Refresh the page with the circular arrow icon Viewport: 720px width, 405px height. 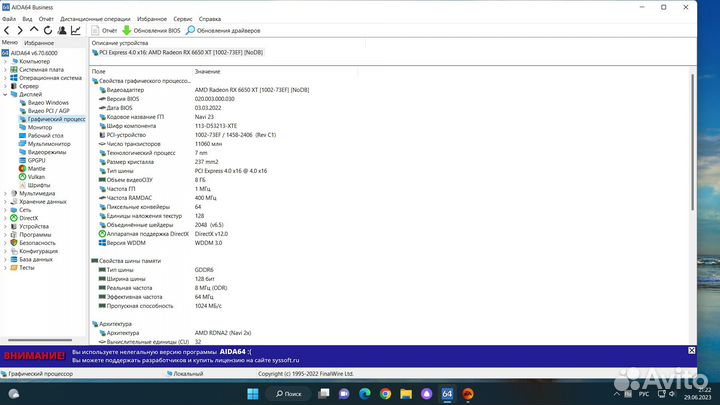tap(48, 30)
